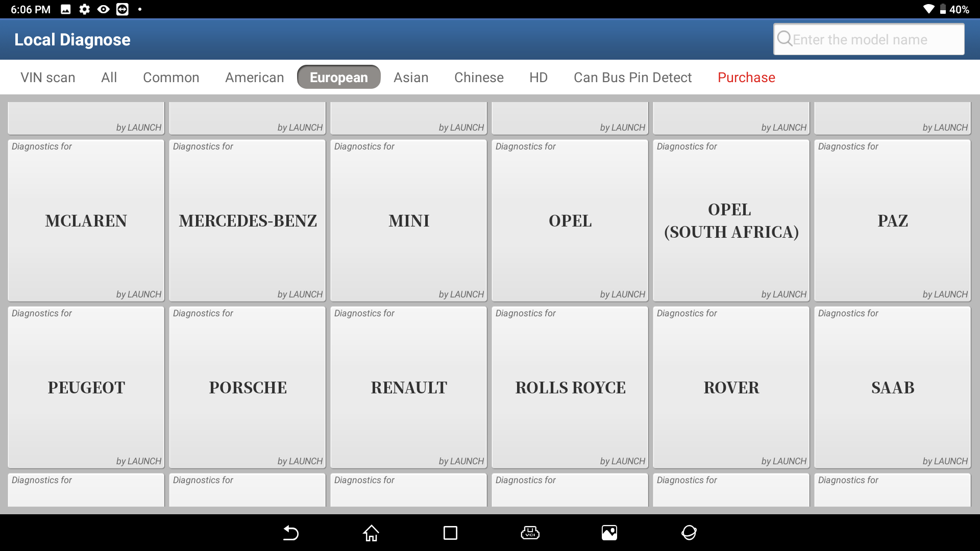The height and width of the screenshot is (551, 980).
Task: Open the home screen via house icon
Action: pos(370,532)
